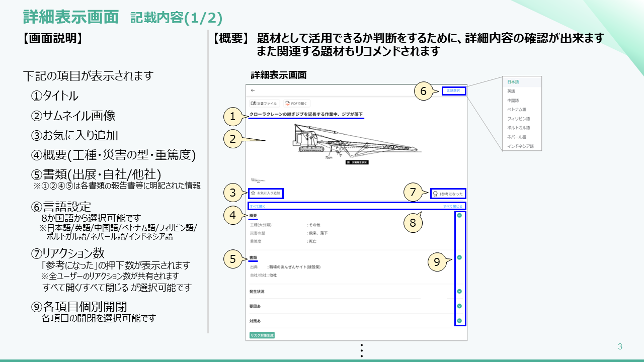The width and height of the screenshot is (644, 362).
Task: Click the すべて閉じる link to close all
Action: [453, 206]
